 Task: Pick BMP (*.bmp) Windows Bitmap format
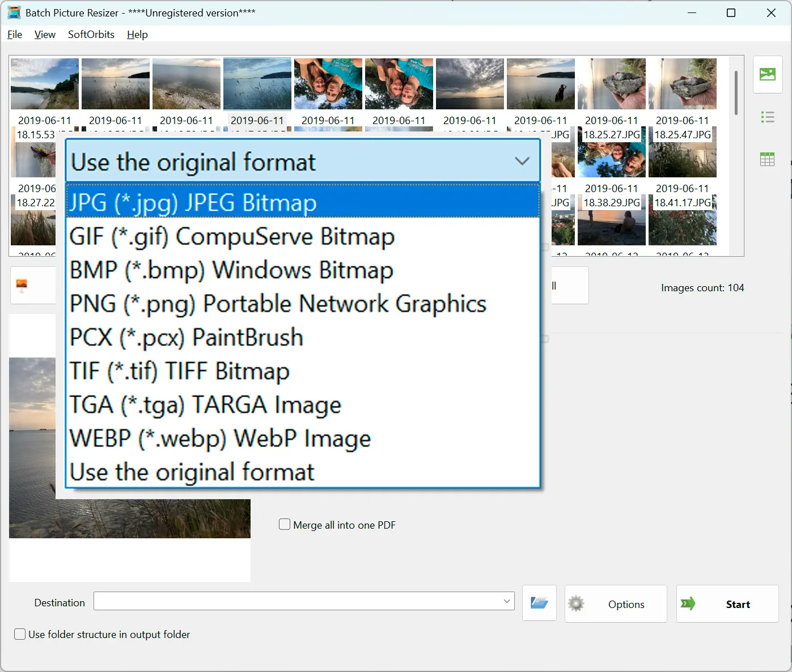(x=303, y=270)
